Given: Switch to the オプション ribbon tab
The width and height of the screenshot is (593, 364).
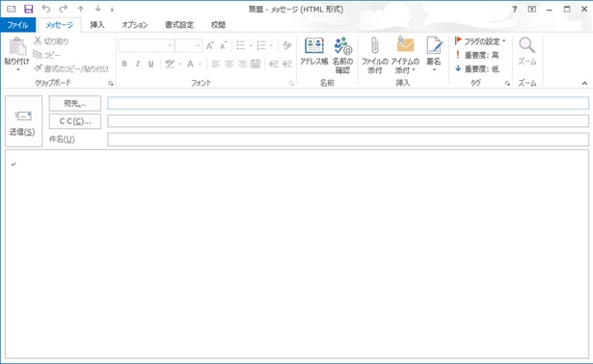Looking at the screenshot, I should click(x=135, y=25).
